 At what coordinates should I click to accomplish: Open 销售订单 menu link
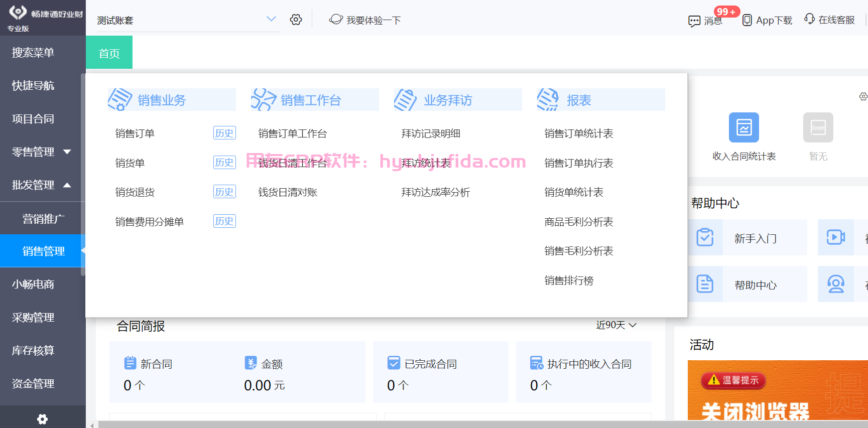135,133
